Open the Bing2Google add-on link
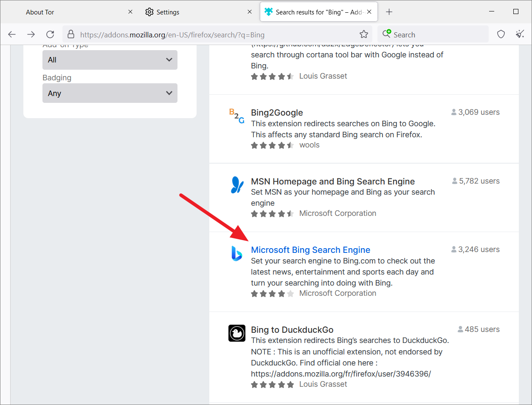Viewport: 532px width, 405px height. coord(277,113)
